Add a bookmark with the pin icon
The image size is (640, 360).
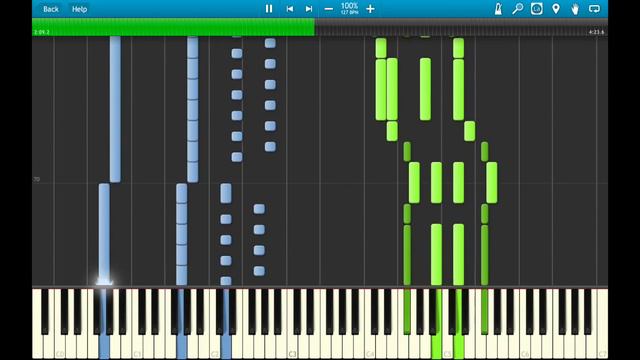tap(556, 9)
